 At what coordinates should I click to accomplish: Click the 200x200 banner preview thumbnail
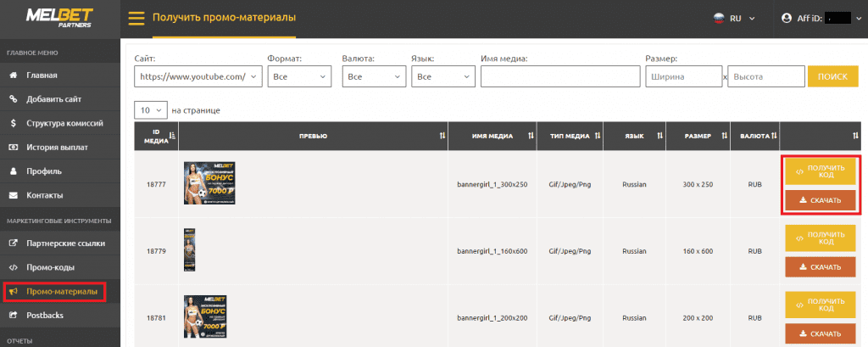(205, 316)
